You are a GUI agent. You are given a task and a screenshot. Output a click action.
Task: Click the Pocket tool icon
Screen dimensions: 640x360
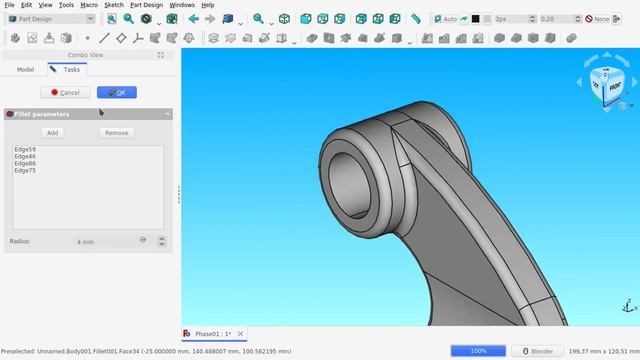click(312, 38)
